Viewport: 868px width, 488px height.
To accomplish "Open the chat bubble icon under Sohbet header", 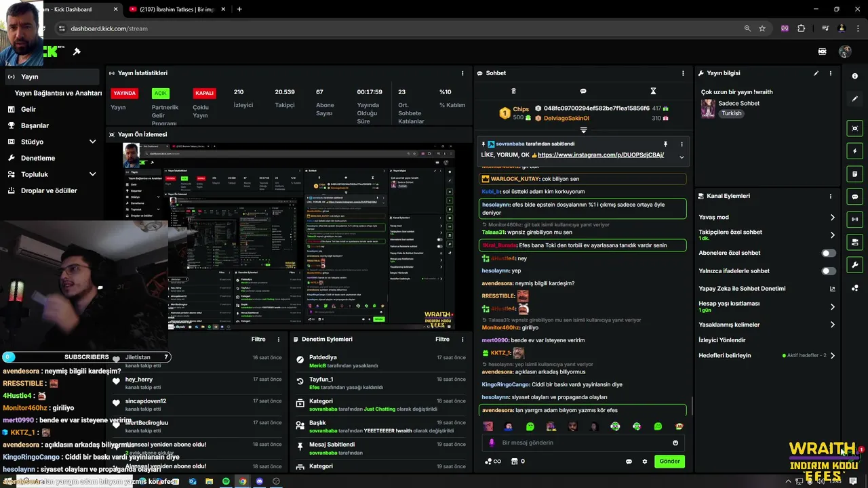I will 583,91.
